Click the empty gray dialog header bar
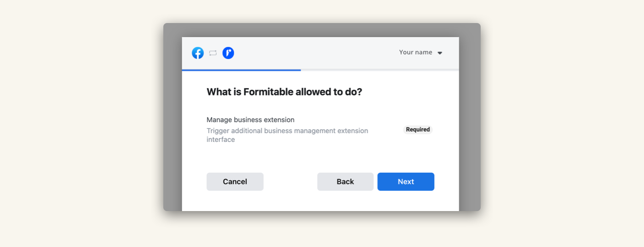The image size is (644, 247). point(313,53)
